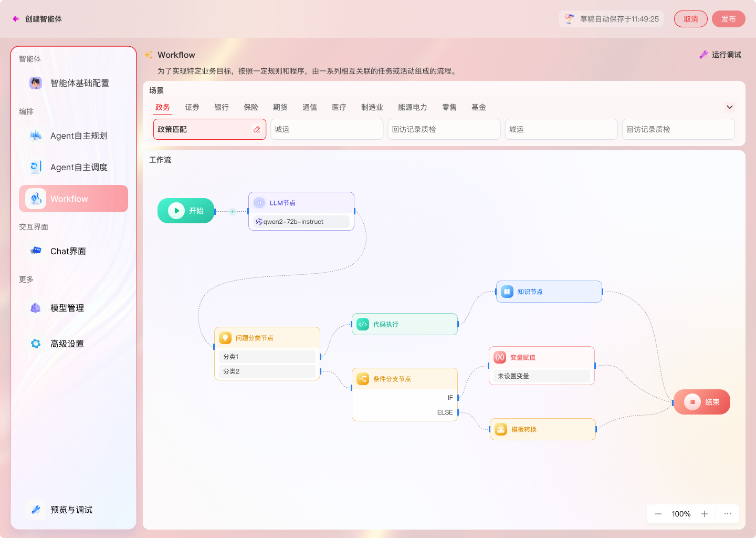Image resolution: width=756 pixels, height=538 pixels.
Task: Click the play icon on 开始 node
Action: tap(176, 211)
